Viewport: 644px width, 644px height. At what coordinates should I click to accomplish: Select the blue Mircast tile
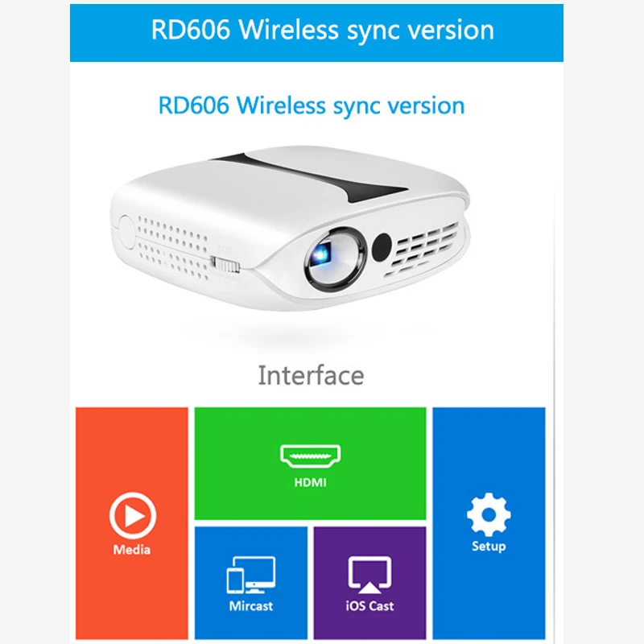click(x=251, y=583)
